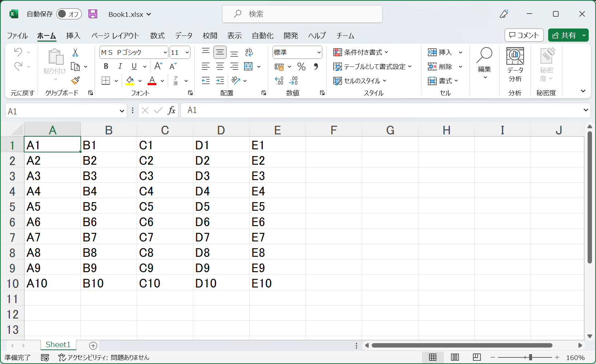
Task: Select the Sheet1 sheet tab
Action: [x=58, y=345]
